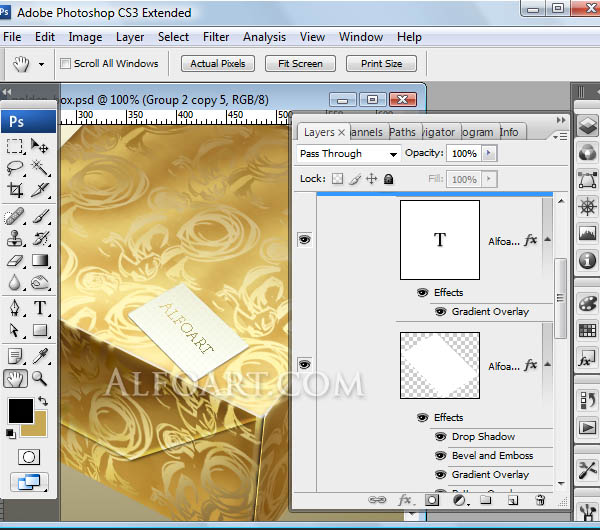Toggle Drop Shadow effect visibility

pyautogui.click(x=440, y=437)
